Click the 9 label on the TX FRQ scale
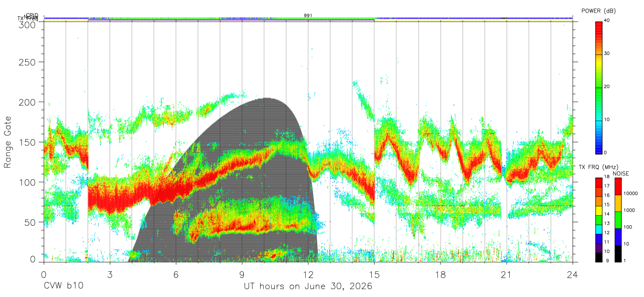 (x=606, y=260)
